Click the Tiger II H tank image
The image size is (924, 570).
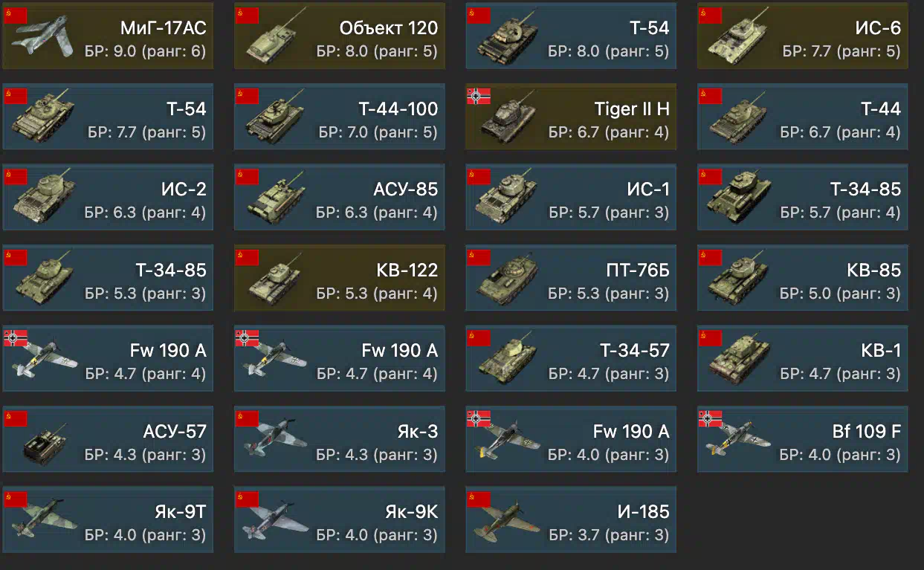pyautogui.click(x=504, y=117)
